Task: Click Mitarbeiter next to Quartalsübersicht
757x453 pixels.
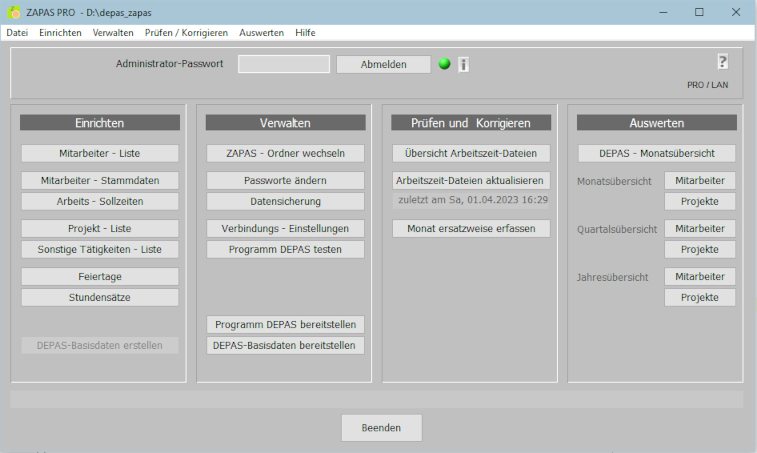Action: 700,228
